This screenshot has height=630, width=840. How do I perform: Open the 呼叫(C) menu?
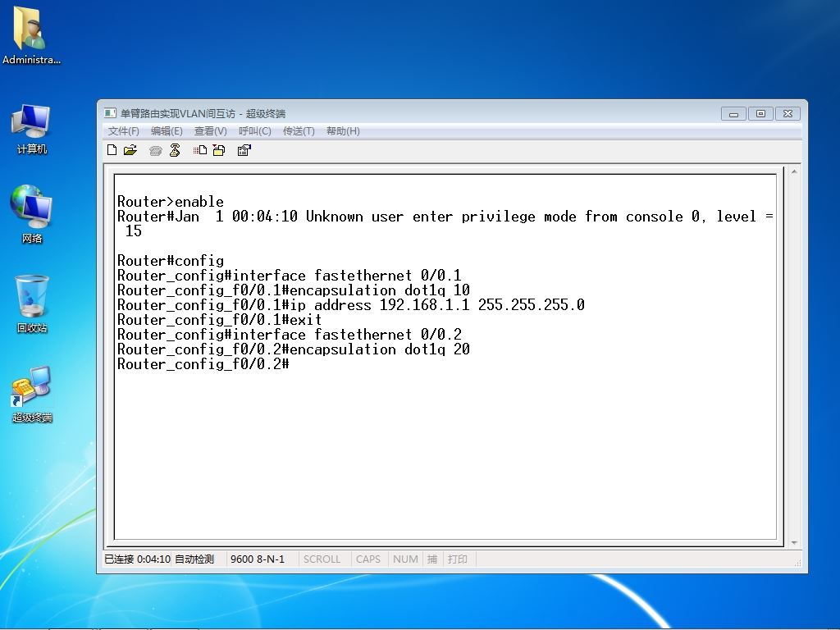pos(255,130)
